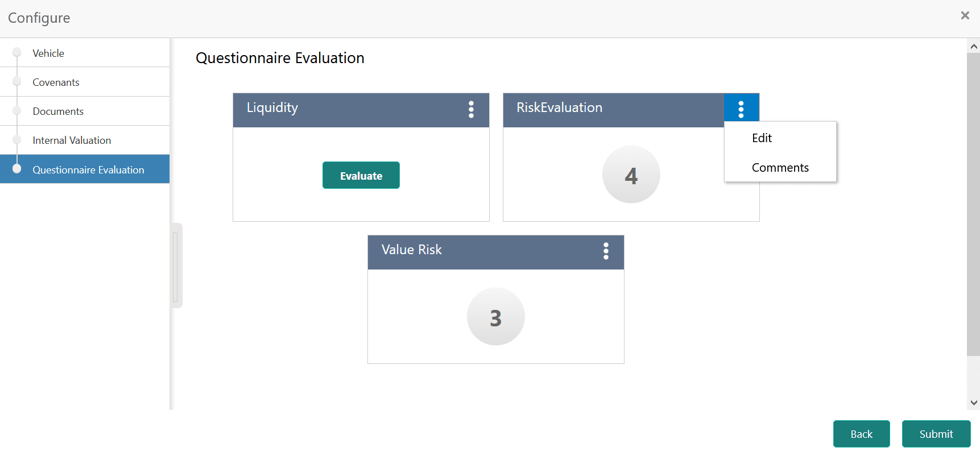This screenshot has width=980, height=460.
Task: Close the Configure dialog
Action: click(965, 15)
